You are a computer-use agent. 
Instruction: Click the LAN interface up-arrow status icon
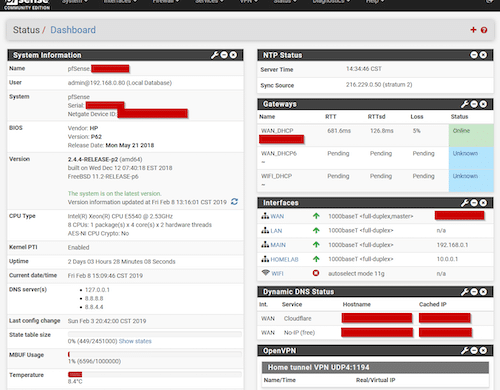(316, 230)
